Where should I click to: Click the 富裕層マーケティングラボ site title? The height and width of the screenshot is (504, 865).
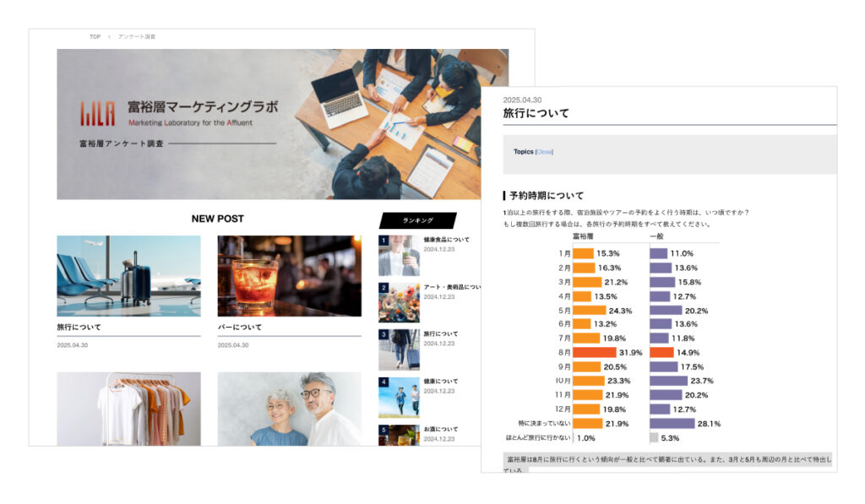(x=202, y=107)
